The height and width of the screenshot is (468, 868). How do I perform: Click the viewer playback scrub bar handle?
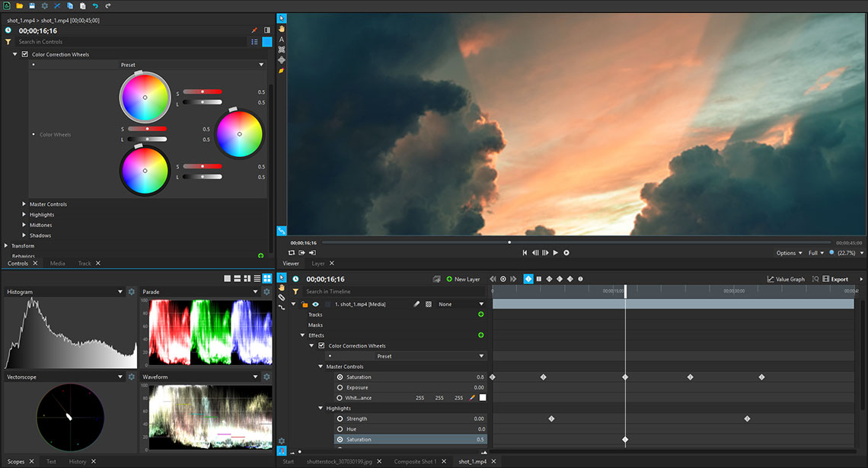(509, 242)
